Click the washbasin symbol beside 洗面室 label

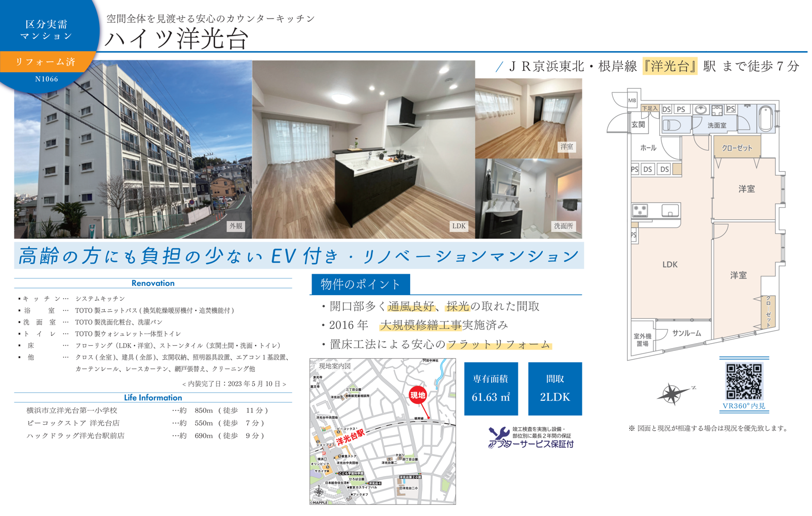(701, 109)
